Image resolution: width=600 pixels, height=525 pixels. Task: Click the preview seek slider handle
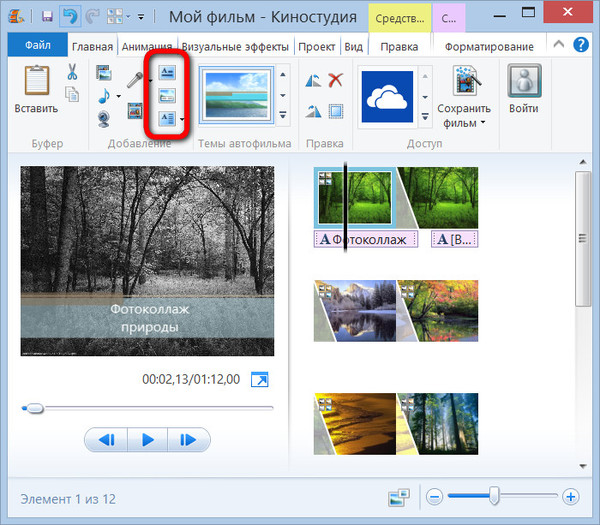click(x=34, y=408)
